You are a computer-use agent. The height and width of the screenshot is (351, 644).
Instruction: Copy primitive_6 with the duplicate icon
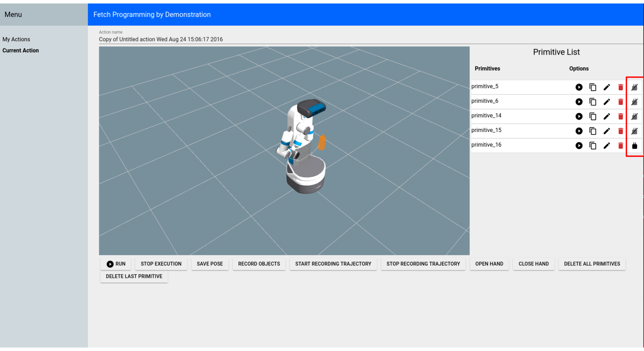click(593, 102)
